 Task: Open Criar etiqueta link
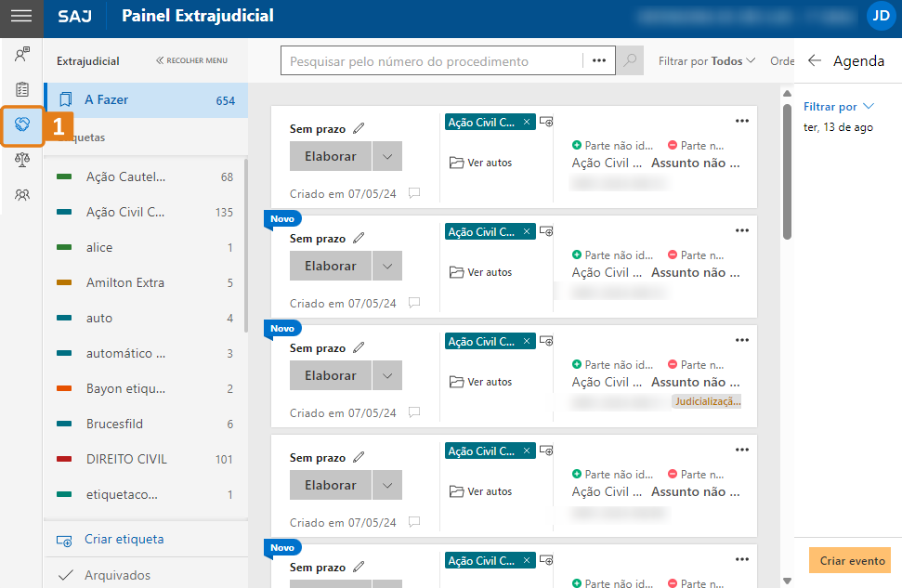point(124,539)
